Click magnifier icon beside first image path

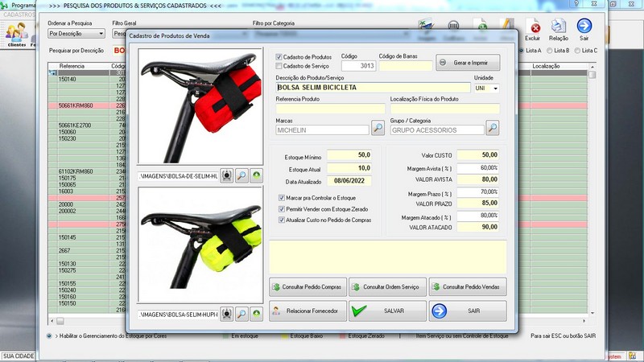pyautogui.click(x=242, y=175)
